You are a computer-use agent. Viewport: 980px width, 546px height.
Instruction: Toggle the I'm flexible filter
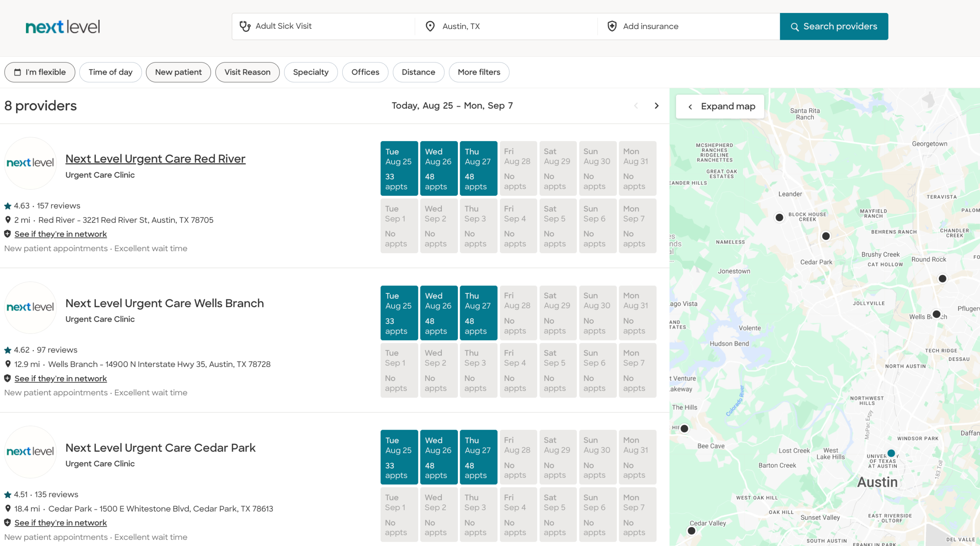[40, 72]
